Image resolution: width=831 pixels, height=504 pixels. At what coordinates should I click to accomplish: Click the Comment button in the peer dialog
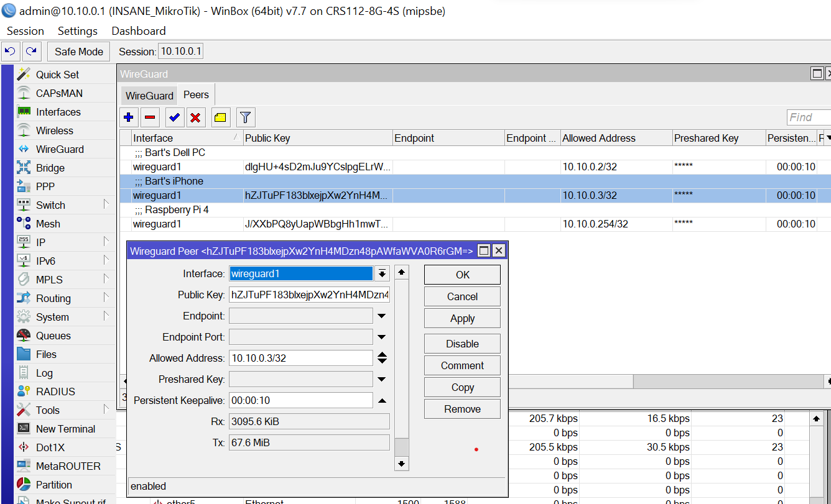coord(462,365)
